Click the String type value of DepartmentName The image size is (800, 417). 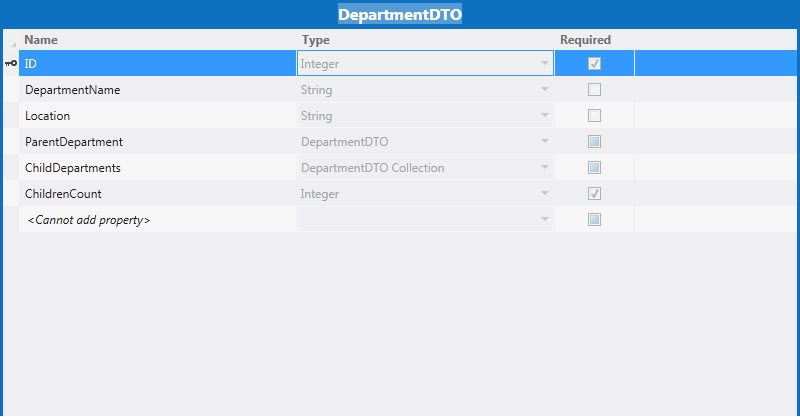point(316,90)
